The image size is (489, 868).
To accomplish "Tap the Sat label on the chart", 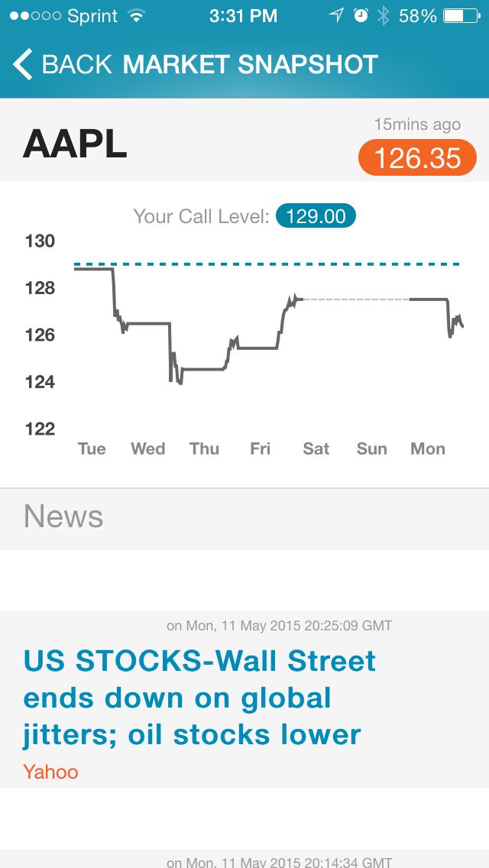I will 316,449.
